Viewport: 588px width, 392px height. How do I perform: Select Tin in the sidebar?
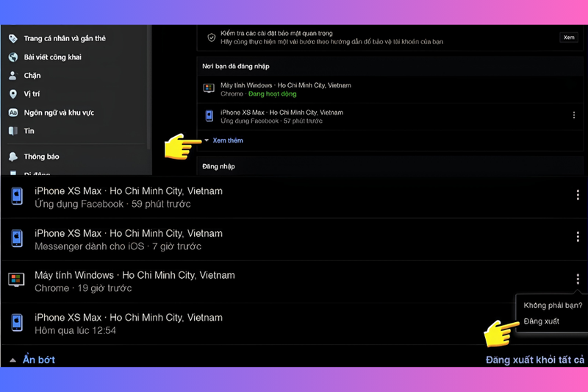click(x=29, y=131)
